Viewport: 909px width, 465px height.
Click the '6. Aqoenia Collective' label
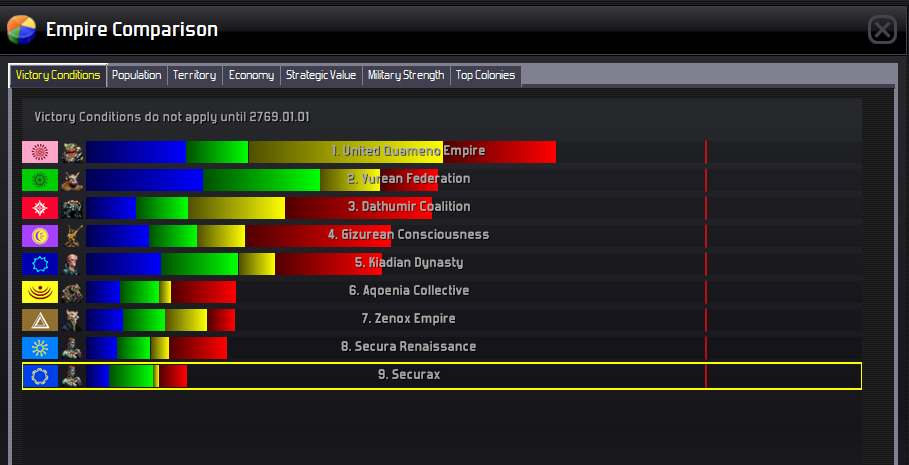(409, 290)
